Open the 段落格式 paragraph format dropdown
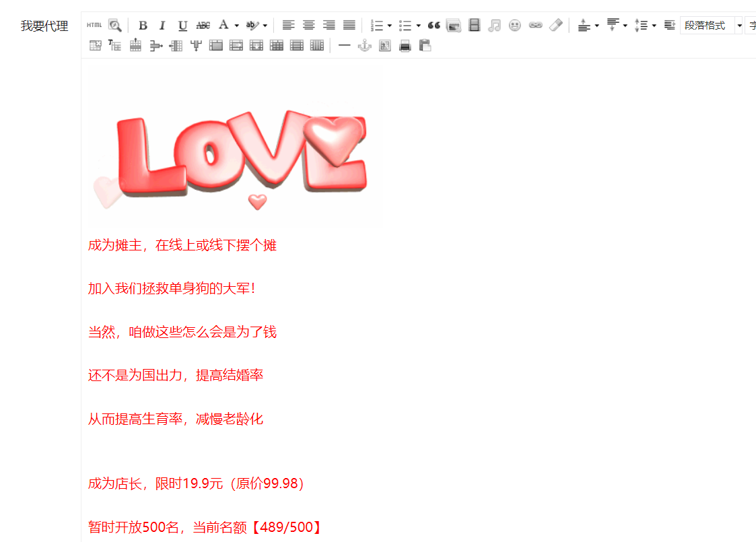This screenshot has height=542, width=756. pos(711,26)
